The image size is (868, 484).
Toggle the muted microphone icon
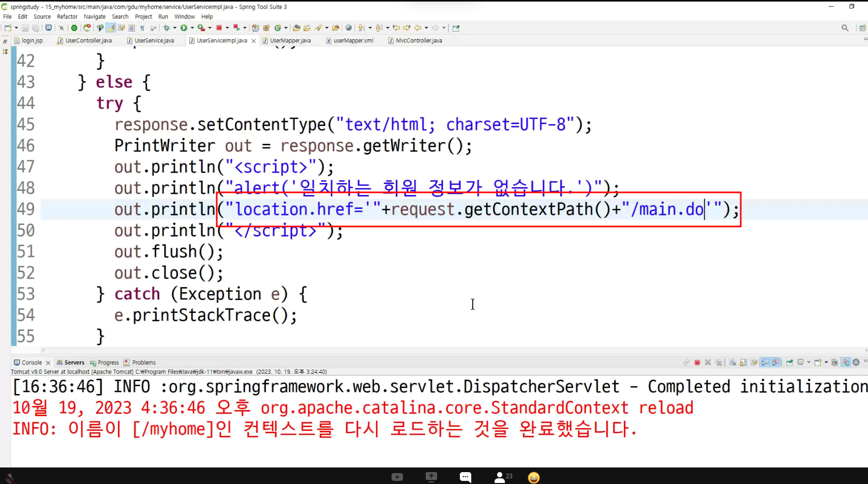(9, 478)
